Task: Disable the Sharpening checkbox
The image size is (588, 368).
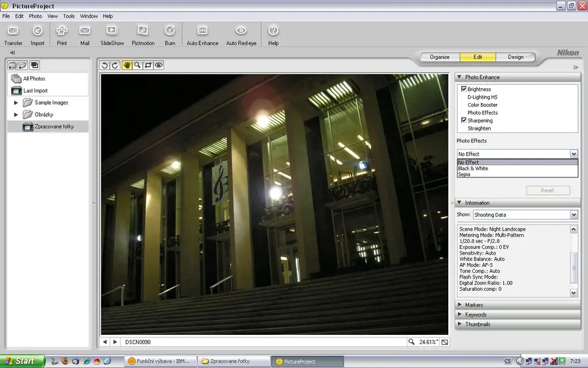Action: [x=464, y=120]
